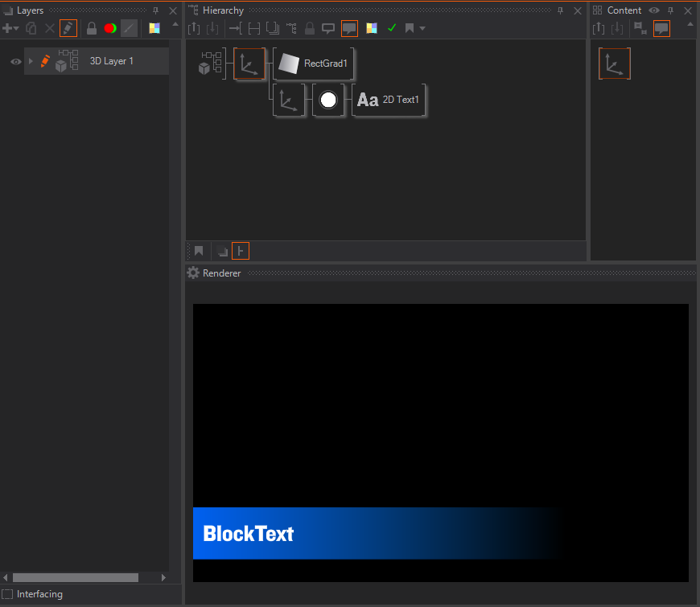The image size is (700, 607).
Task: Toggle the eye icon in Content header
Action: pyautogui.click(x=654, y=10)
